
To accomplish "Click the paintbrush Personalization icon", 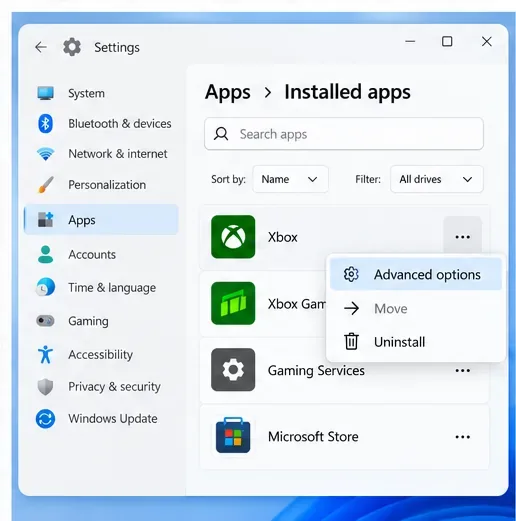I will tap(46, 185).
